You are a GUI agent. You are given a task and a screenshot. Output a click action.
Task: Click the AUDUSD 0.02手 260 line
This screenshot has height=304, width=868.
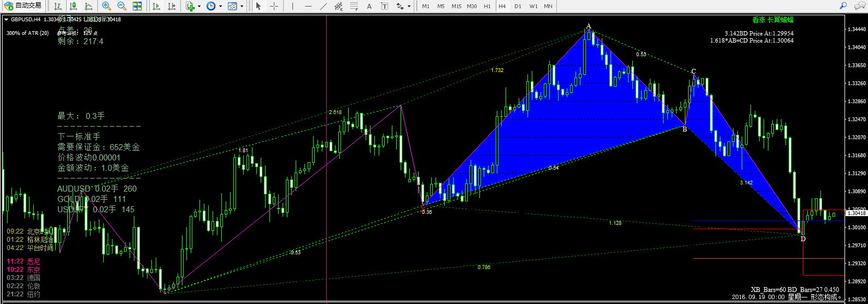point(97,188)
